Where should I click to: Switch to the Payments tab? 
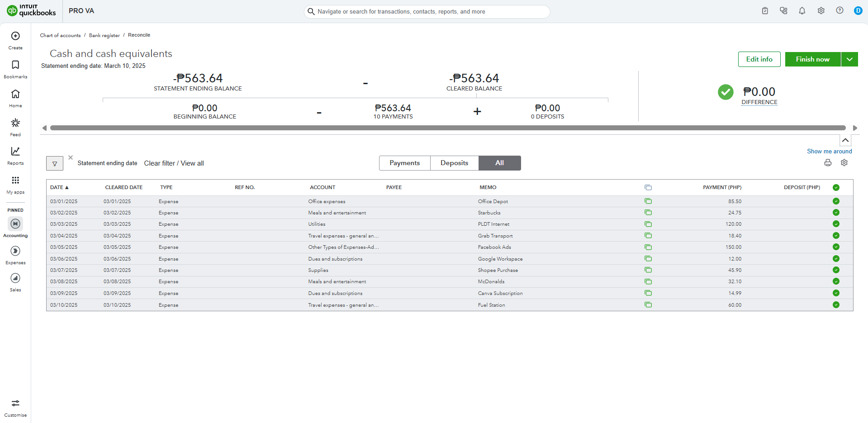point(405,163)
